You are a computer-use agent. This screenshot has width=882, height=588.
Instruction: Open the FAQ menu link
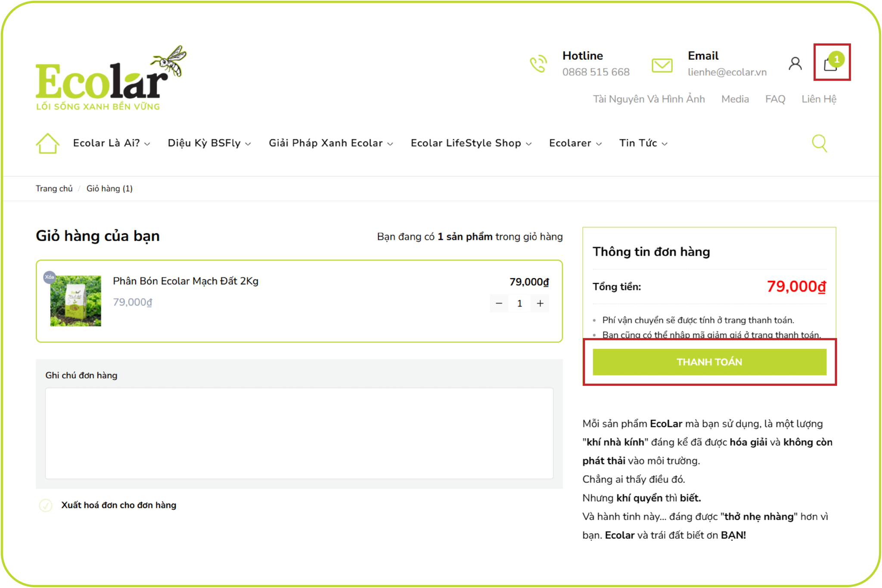pos(775,99)
